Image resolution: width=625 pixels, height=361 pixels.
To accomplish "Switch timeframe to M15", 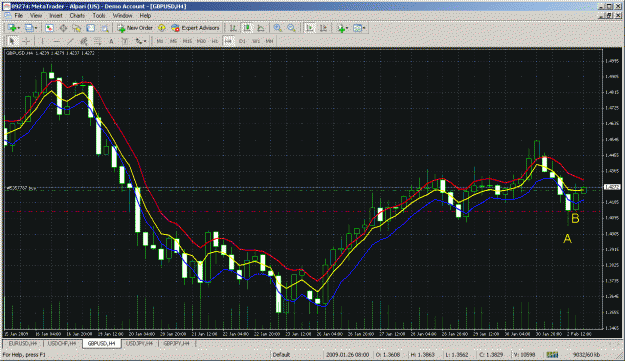I will coord(187,41).
